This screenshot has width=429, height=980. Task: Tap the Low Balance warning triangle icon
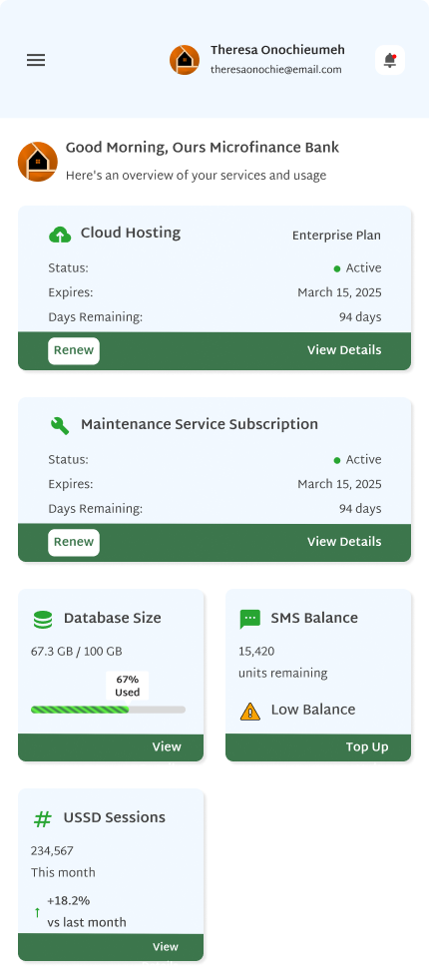[250, 711]
